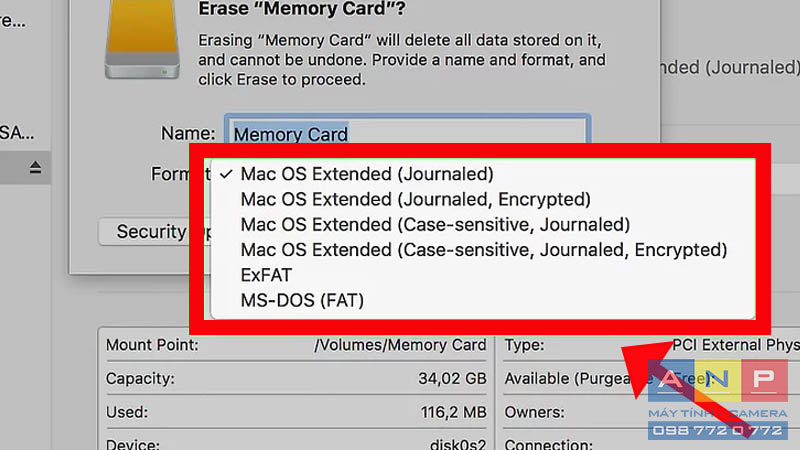Screen dimensions: 800x450
Task: Select Mac OS Extended (Journaled) format
Action: point(367,174)
